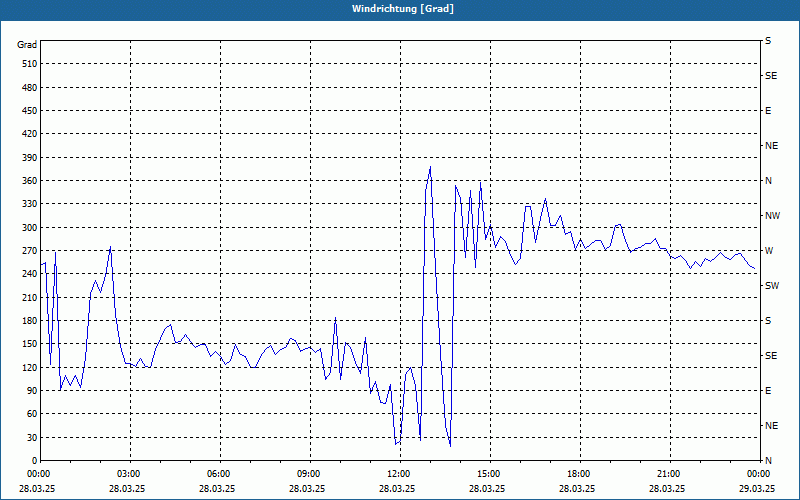Click compass label E beside the 450 gridline
This screenshot has height=500, width=800.
click(768, 111)
